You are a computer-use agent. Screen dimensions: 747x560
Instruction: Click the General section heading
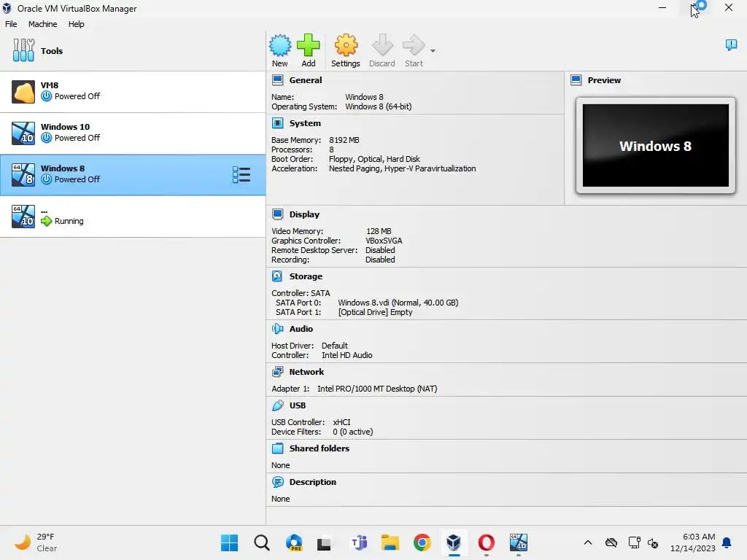pyautogui.click(x=306, y=80)
